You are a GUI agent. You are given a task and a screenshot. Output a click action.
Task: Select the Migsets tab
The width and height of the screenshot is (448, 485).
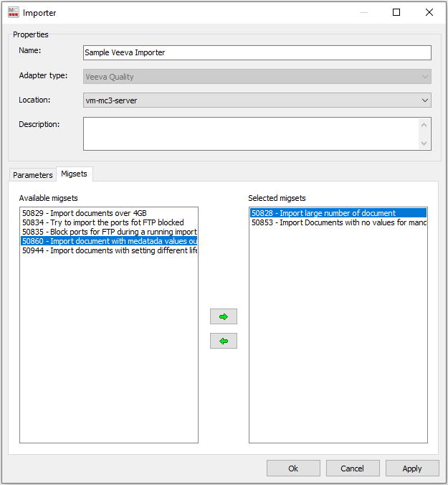pos(75,174)
